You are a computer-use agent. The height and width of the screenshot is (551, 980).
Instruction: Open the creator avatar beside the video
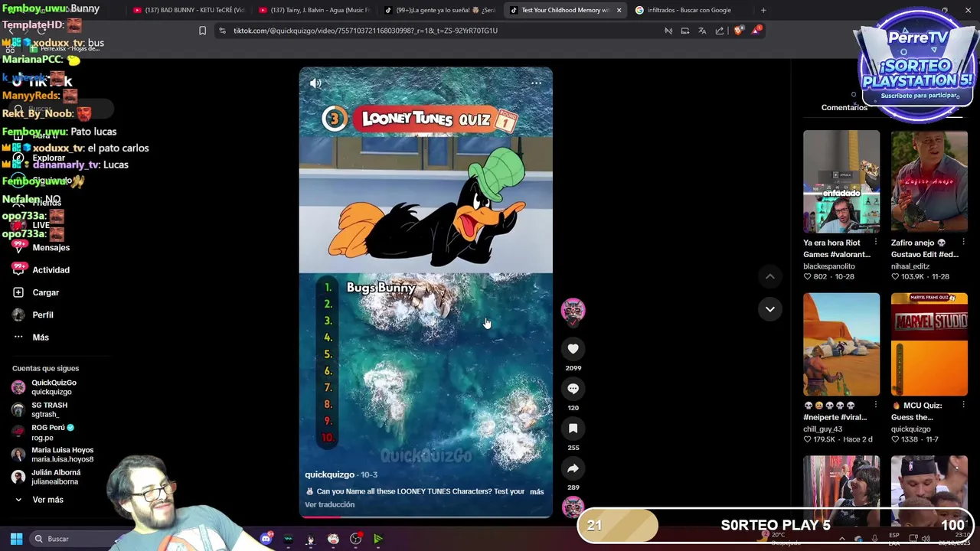(573, 310)
